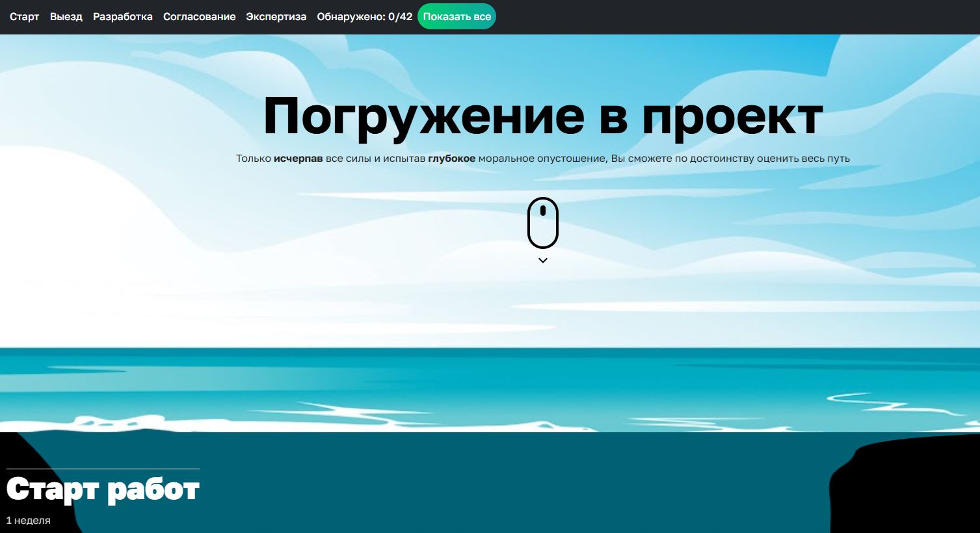Click the Старт работ section heading
Image resolution: width=980 pixels, height=533 pixels.
(x=103, y=489)
